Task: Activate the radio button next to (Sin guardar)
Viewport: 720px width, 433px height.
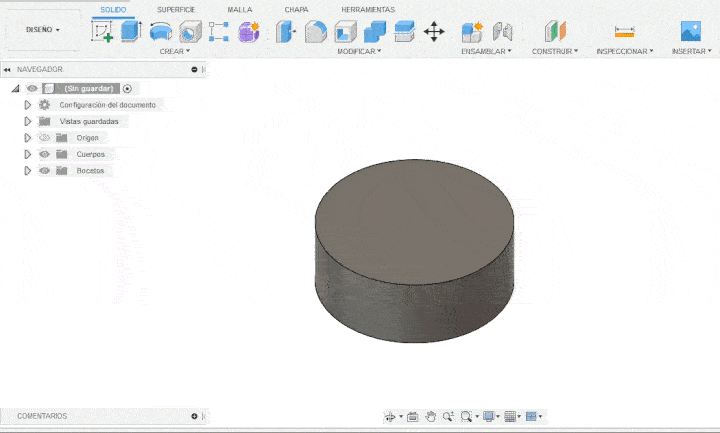Action: [x=127, y=88]
